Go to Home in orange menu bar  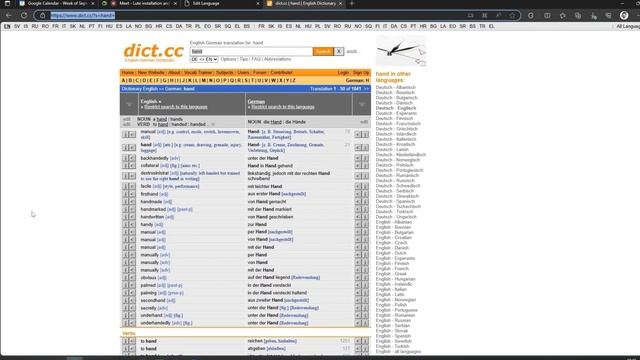[128, 73]
